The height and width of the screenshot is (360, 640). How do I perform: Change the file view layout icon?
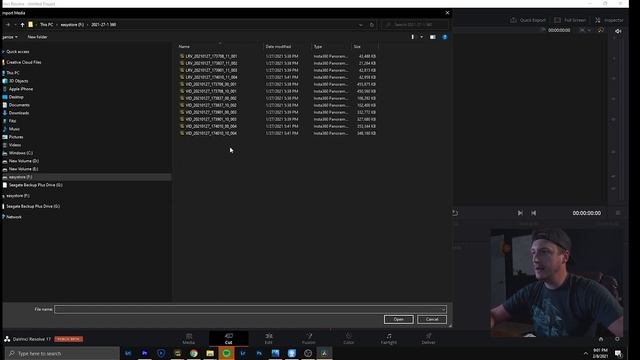pyautogui.click(x=413, y=37)
